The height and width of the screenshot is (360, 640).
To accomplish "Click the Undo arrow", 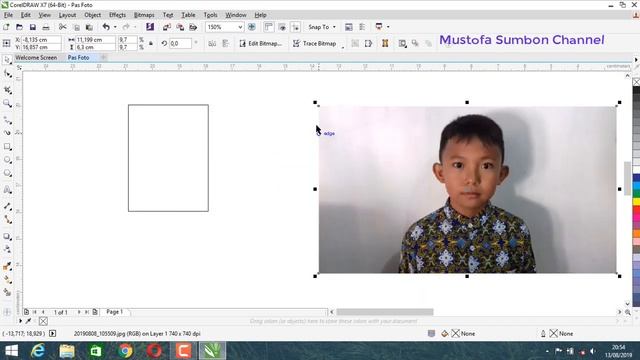I will pos(106,27).
